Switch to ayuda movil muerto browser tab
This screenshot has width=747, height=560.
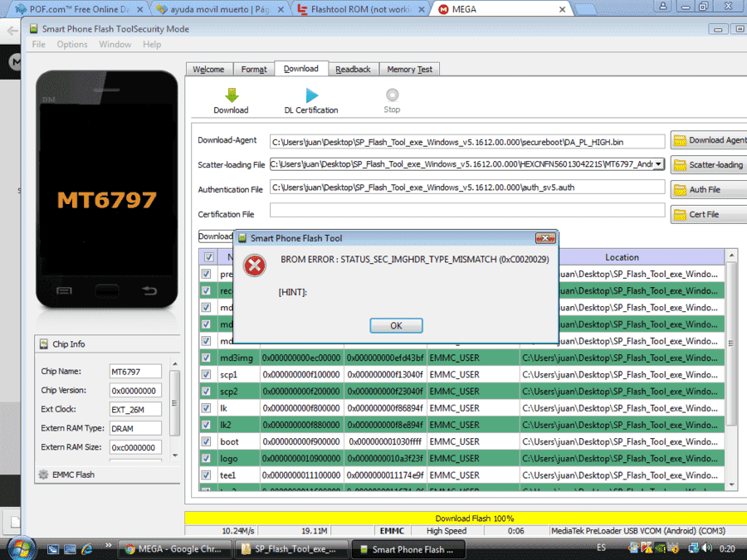[220, 9]
